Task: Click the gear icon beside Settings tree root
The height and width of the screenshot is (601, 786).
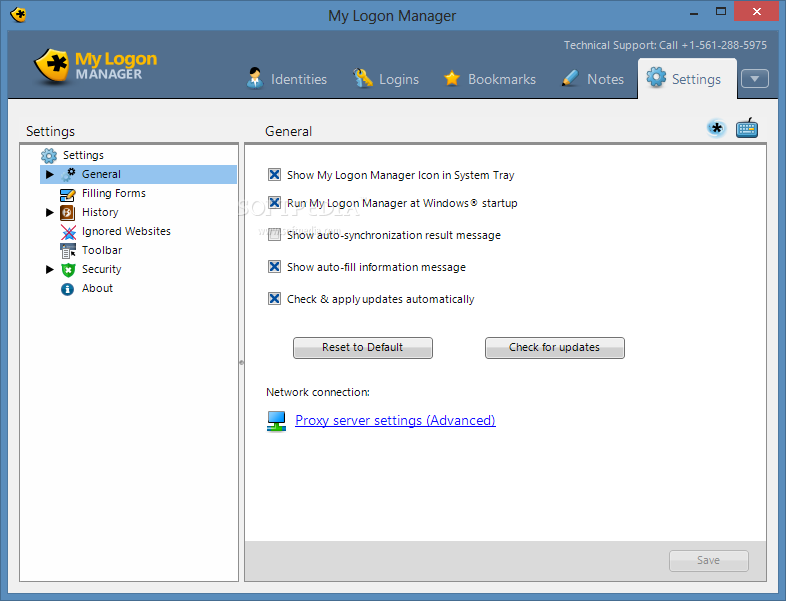Action: [x=49, y=155]
